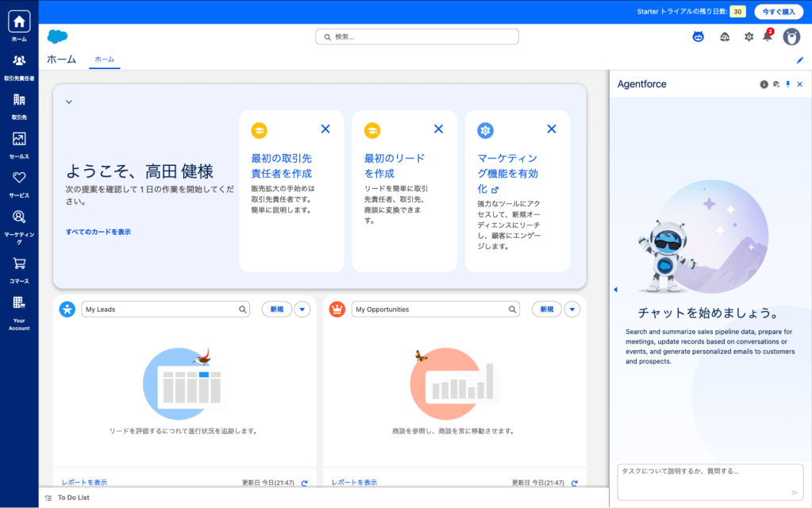Open the Agentforce icon in the header
The width and height of the screenshot is (812, 508).
(698, 37)
